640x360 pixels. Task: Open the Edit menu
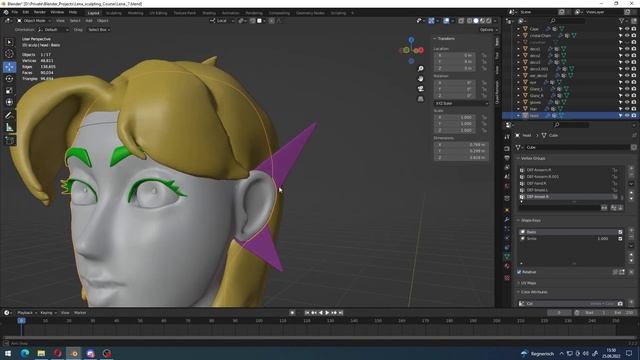pyautogui.click(x=26, y=13)
